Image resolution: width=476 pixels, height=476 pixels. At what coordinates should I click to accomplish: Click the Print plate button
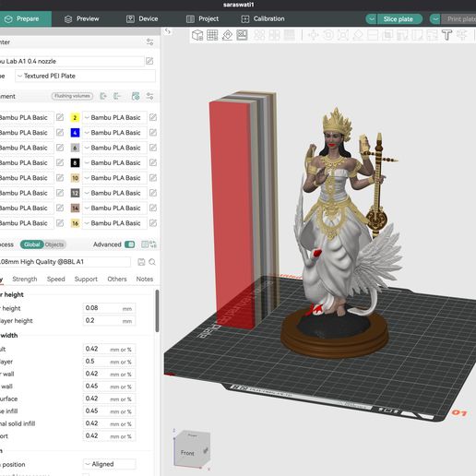click(459, 19)
